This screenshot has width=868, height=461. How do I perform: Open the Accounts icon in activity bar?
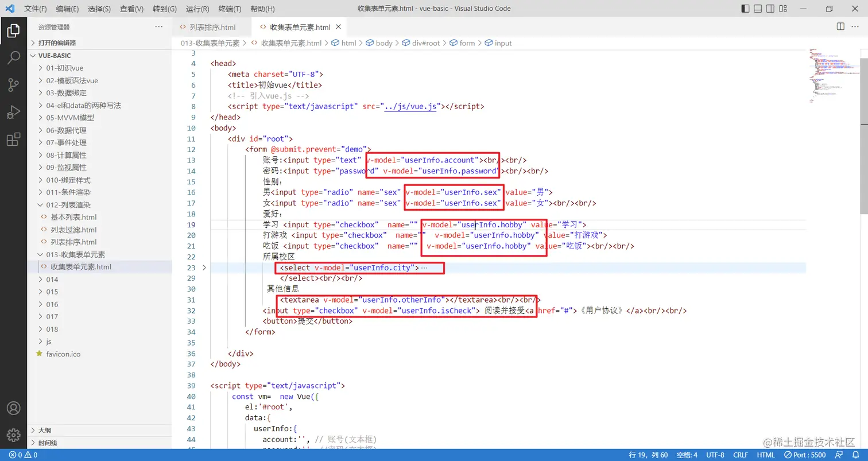tap(13, 408)
